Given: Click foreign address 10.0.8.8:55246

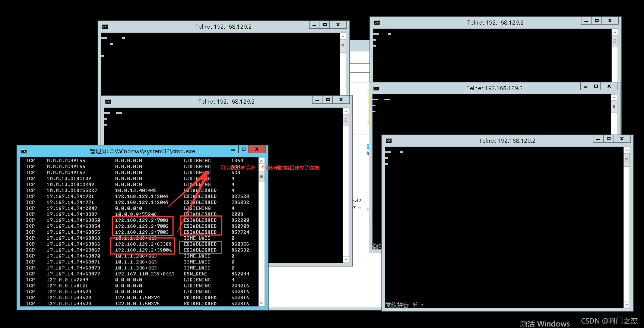Looking at the screenshot, I should tap(136, 214).
